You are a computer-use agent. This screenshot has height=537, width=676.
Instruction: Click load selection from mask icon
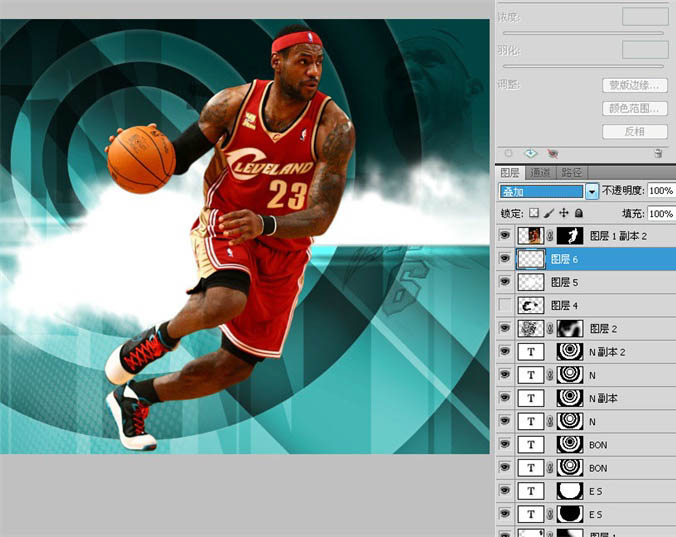point(509,153)
